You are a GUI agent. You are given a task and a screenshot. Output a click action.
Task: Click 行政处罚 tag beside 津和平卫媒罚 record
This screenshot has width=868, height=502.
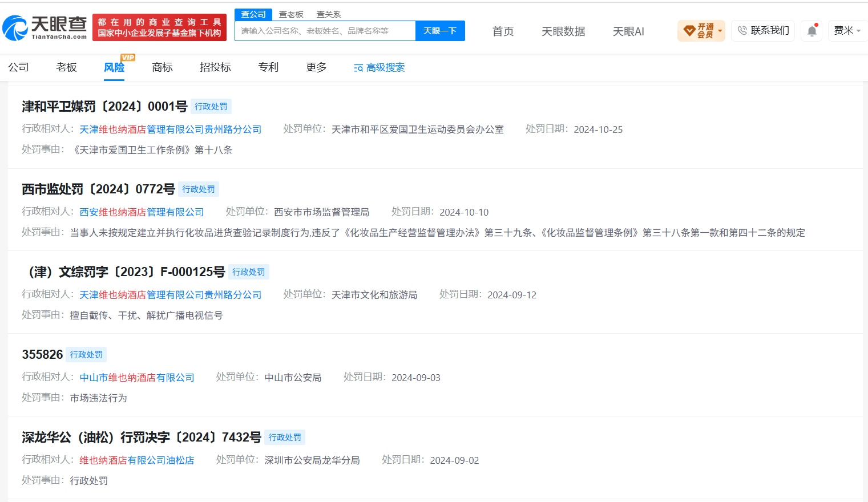[x=211, y=107]
